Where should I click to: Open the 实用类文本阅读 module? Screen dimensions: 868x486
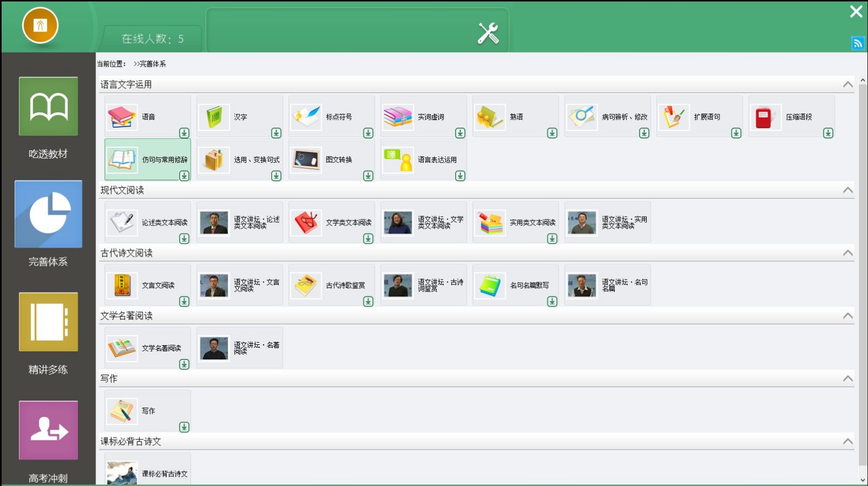[516, 223]
